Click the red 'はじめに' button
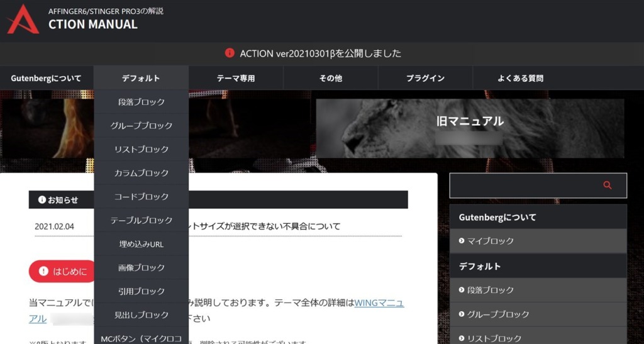This screenshot has width=644, height=344. 62,271
